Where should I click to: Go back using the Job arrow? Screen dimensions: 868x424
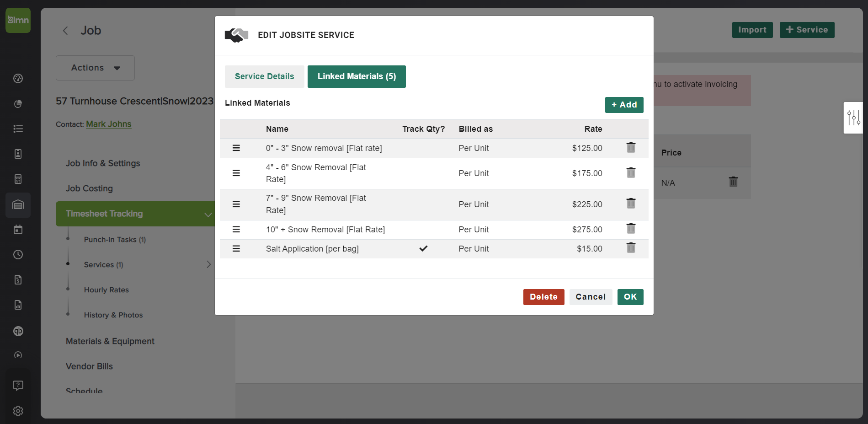(65, 31)
